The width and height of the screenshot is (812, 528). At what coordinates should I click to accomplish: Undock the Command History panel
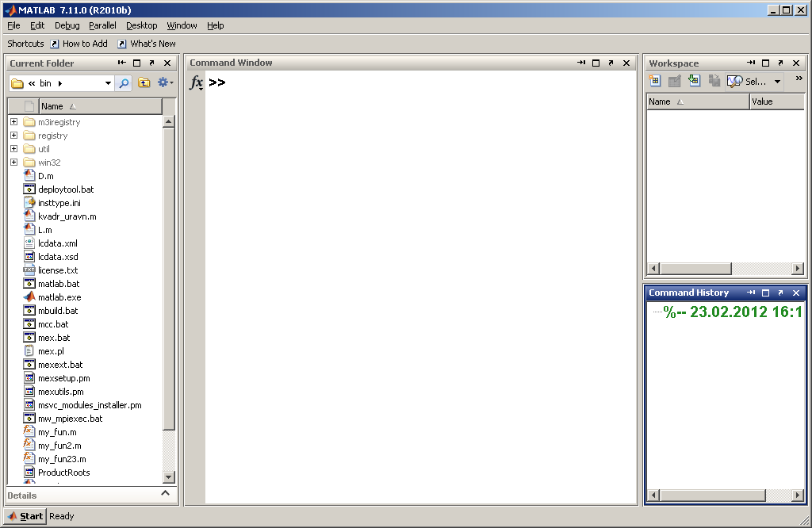[780, 293]
